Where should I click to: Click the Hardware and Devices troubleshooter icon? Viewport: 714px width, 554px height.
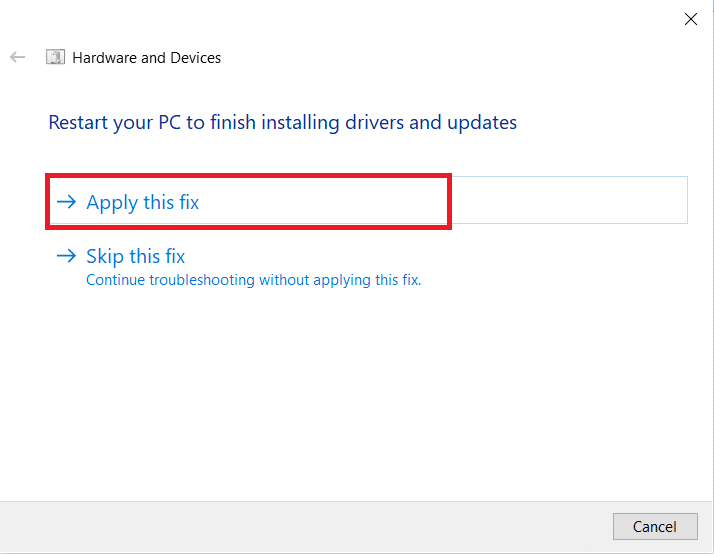tap(56, 58)
